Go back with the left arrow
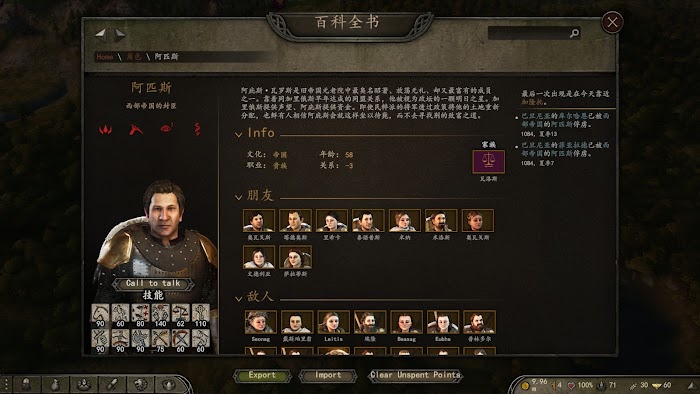 (x=101, y=34)
